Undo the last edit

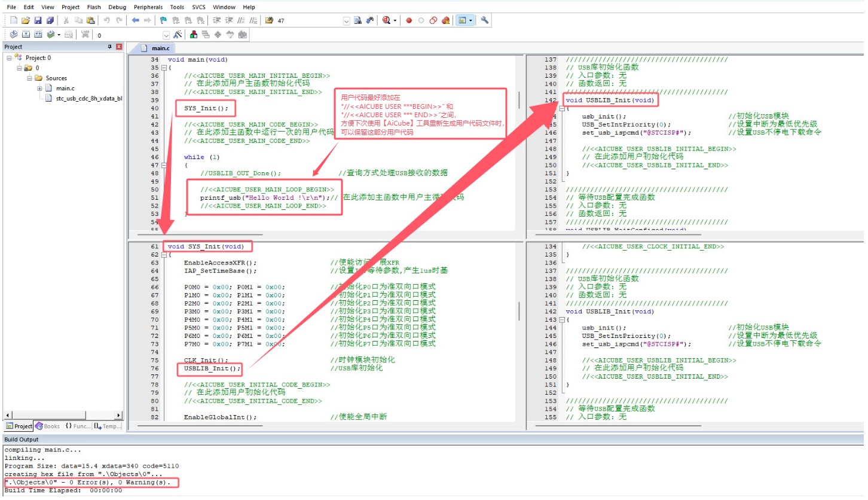click(x=106, y=20)
